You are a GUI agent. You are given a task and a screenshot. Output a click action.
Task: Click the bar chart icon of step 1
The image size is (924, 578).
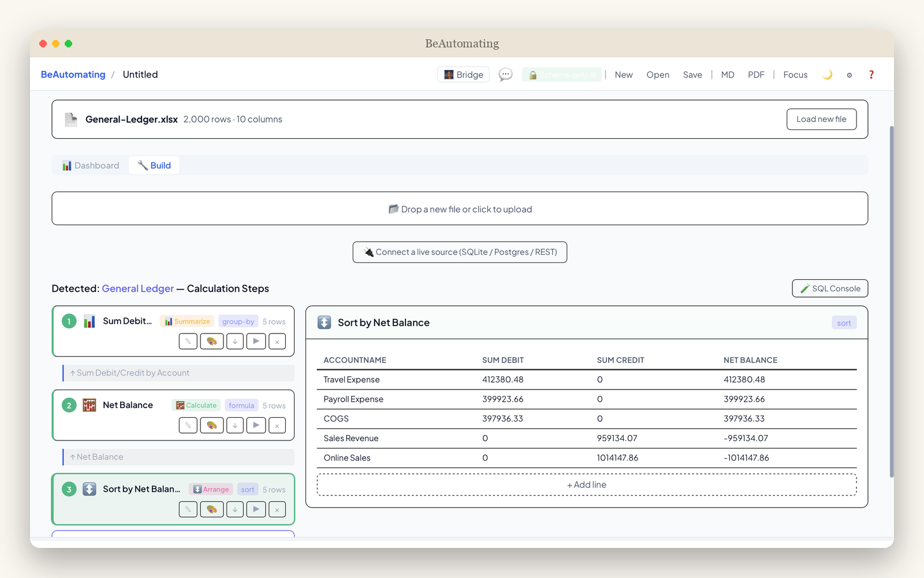tap(90, 321)
